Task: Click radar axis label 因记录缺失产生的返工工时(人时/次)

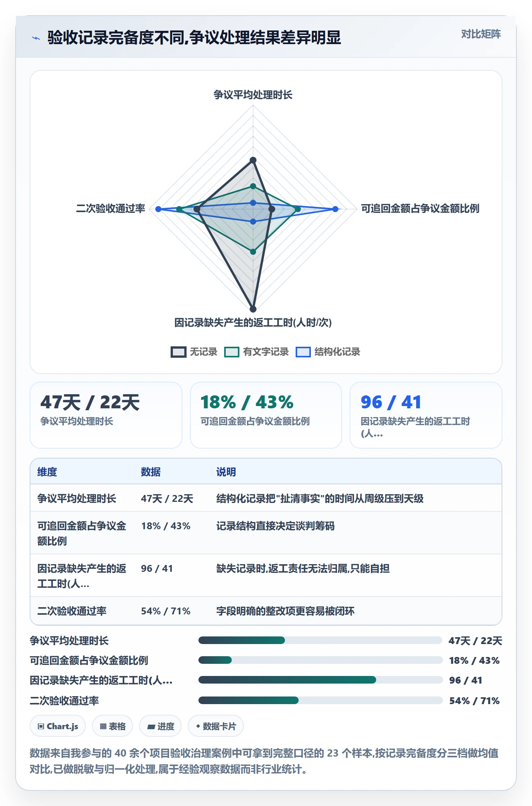Action: coord(253,322)
